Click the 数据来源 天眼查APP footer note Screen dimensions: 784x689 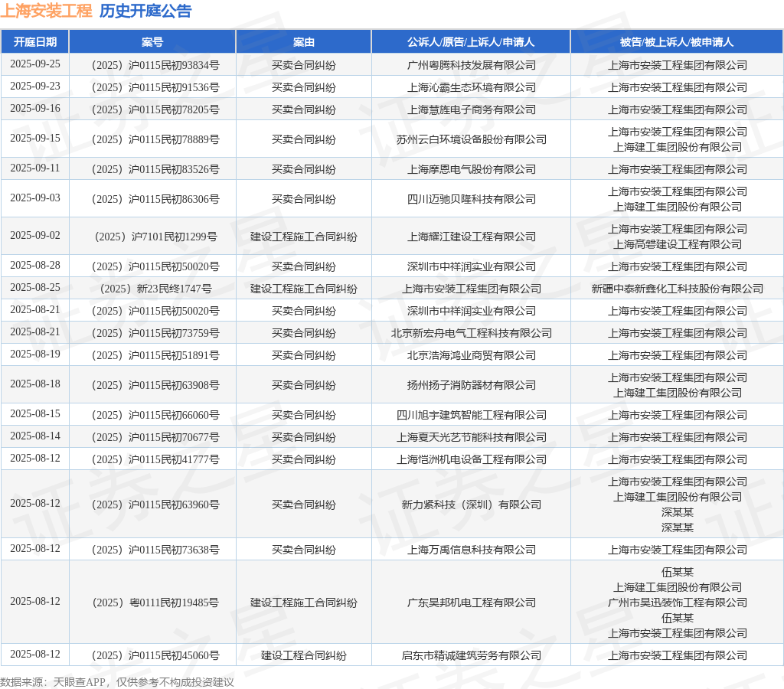pyautogui.click(x=117, y=682)
